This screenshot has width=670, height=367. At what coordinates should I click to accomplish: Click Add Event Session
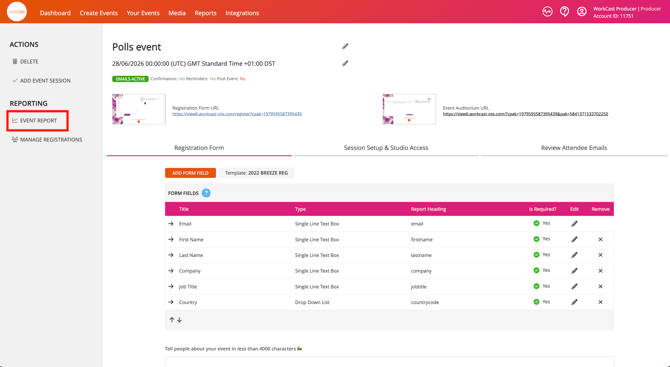click(x=41, y=80)
